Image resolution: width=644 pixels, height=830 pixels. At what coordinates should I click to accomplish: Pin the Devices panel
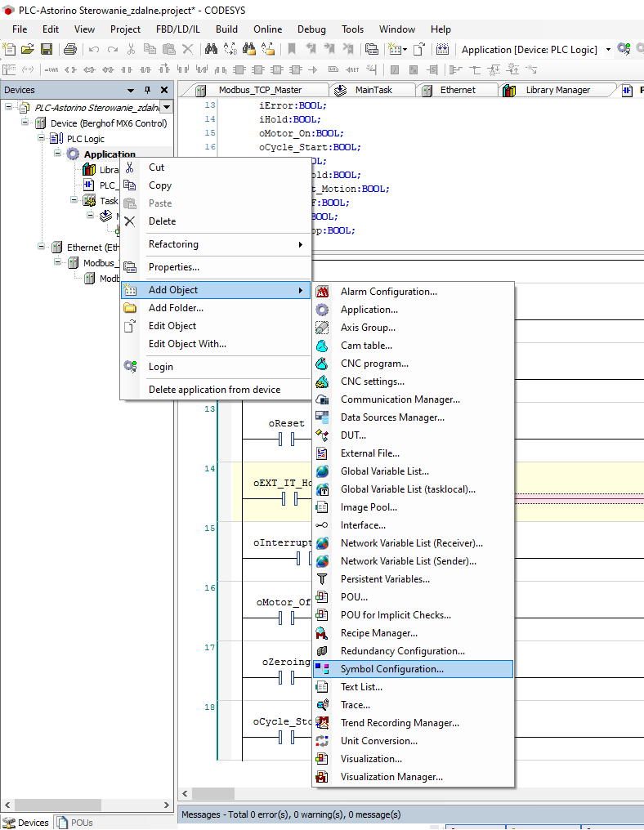click(x=148, y=90)
